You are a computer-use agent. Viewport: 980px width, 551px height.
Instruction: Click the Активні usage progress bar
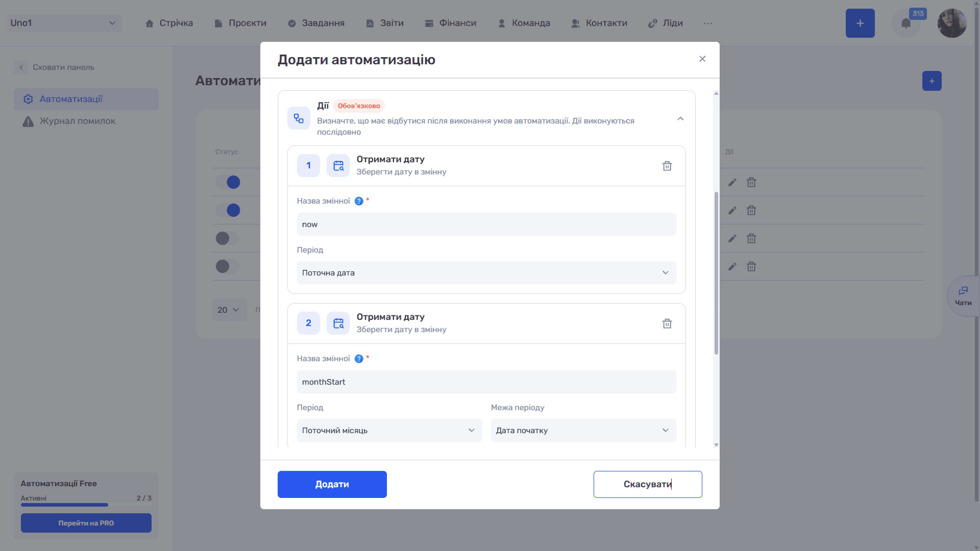tap(86, 505)
